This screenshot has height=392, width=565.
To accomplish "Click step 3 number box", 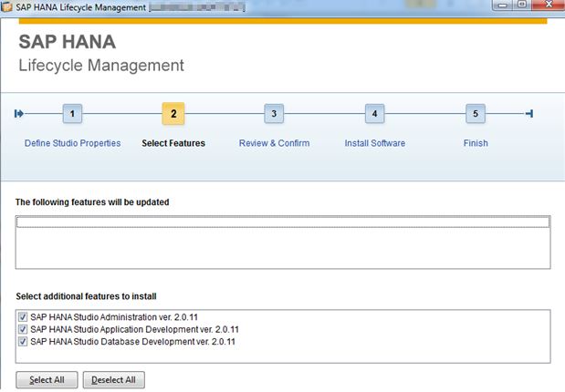I will [274, 114].
